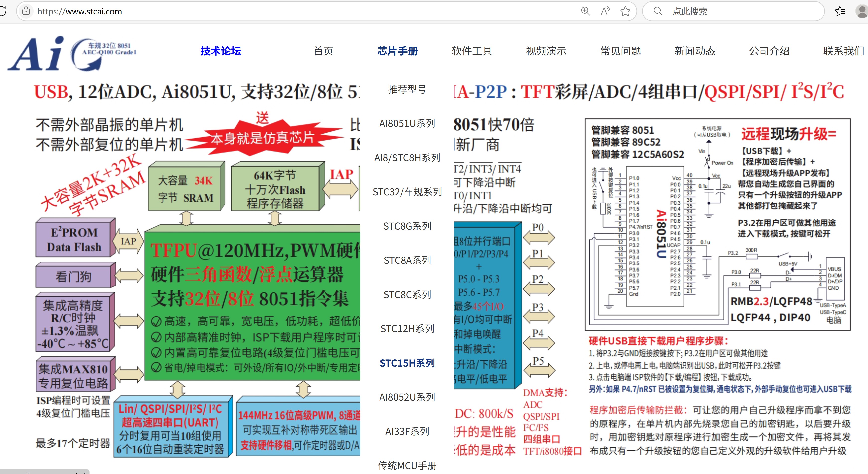This screenshot has width=868, height=474.
Task: Click the Ai8051U pinout circuit diagram
Action: [718, 224]
